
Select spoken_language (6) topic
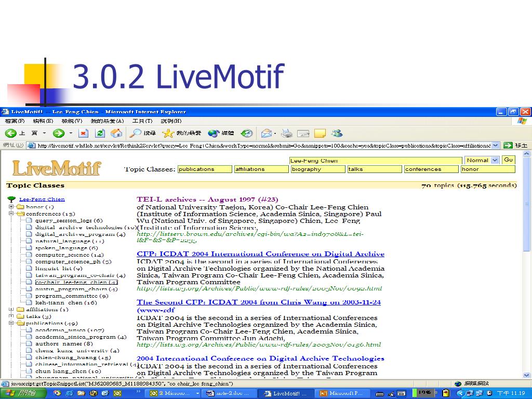[x=66, y=248]
